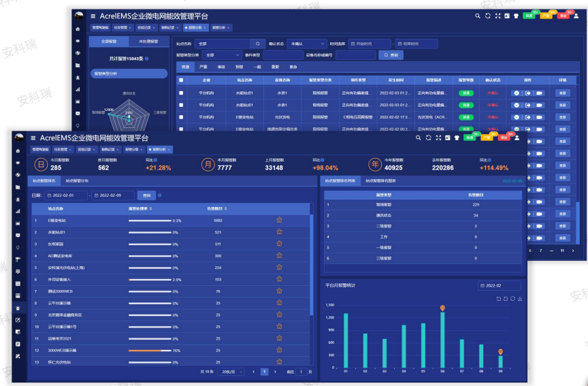Click the 前往 page number input field

[x=301, y=372]
